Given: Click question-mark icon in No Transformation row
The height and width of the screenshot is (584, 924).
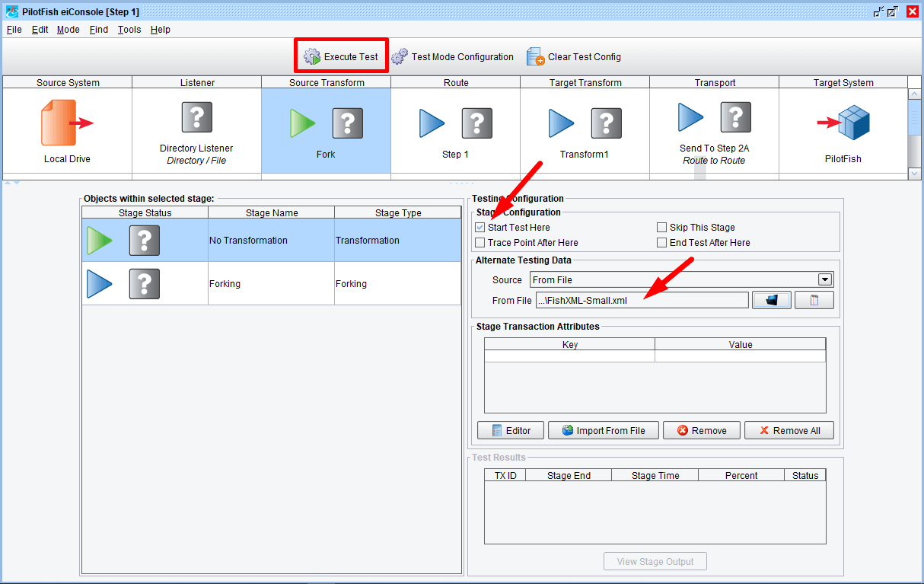Looking at the screenshot, I should click(145, 241).
